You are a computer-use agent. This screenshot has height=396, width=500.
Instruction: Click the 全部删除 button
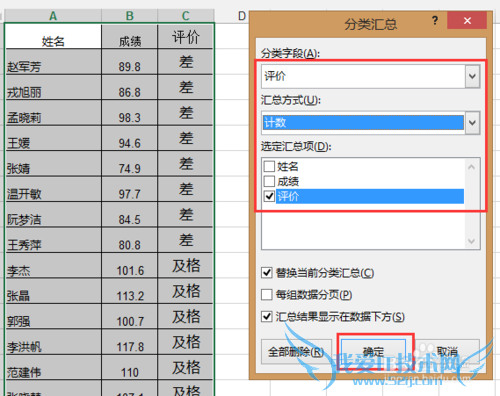296,351
